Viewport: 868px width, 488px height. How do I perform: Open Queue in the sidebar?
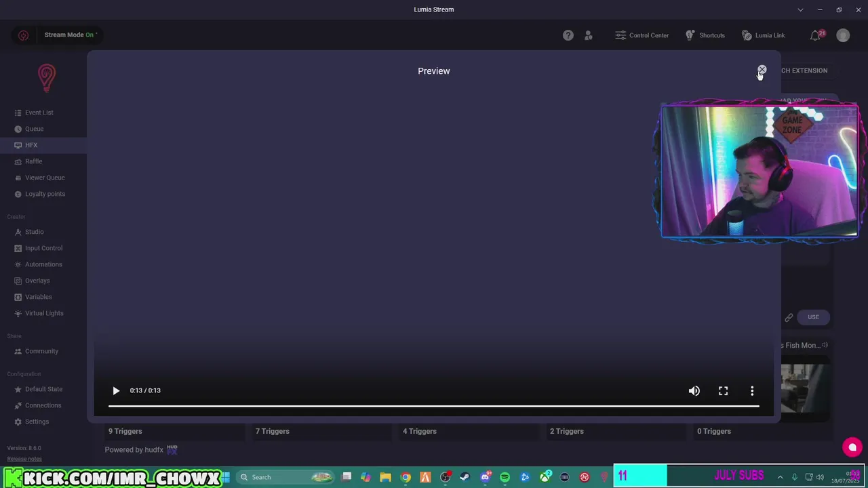tap(34, 129)
